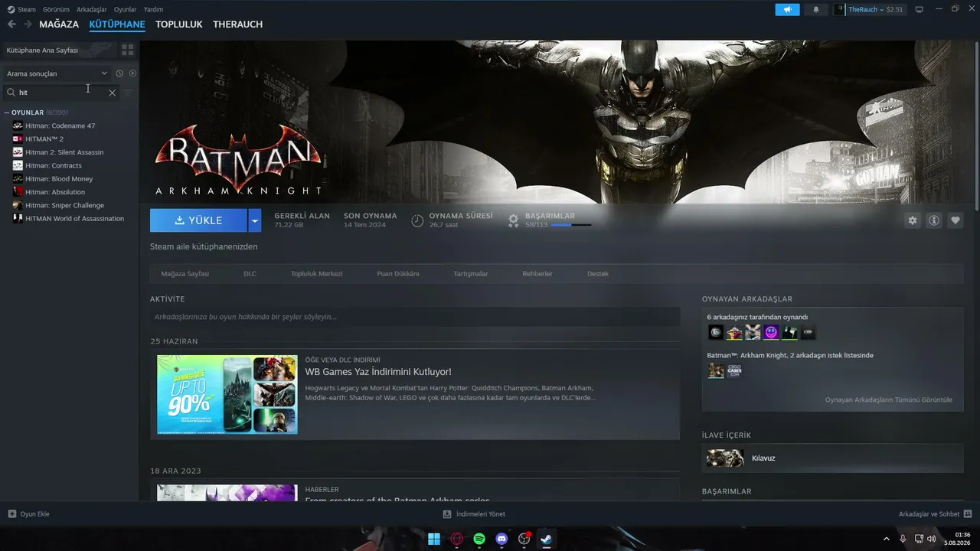
Task: Open Discord from the taskbar
Action: click(x=501, y=539)
